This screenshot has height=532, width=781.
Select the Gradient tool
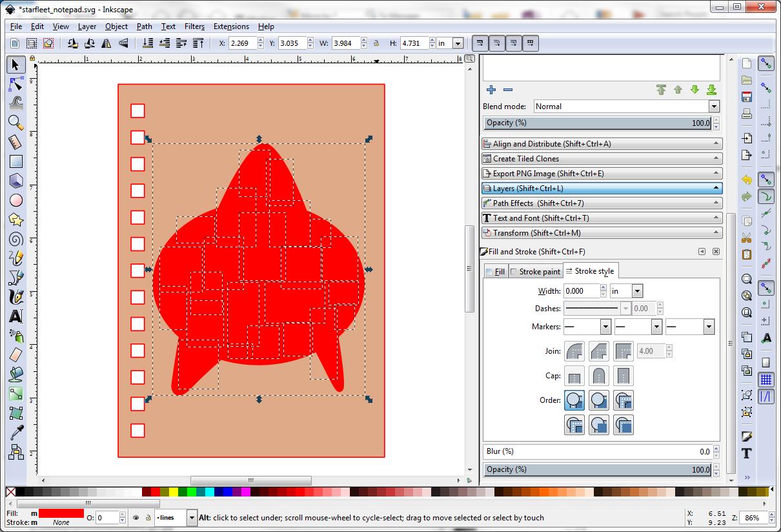coord(16,394)
